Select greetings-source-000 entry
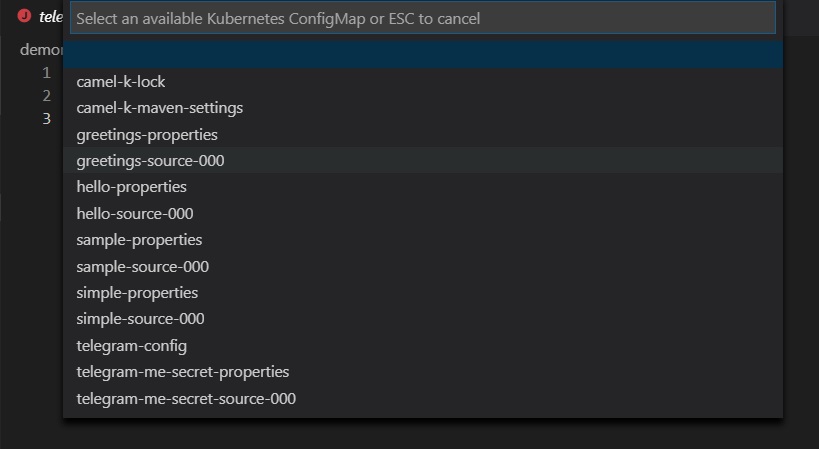Viewport: 819px width, 449px height. tap(423, 160)
